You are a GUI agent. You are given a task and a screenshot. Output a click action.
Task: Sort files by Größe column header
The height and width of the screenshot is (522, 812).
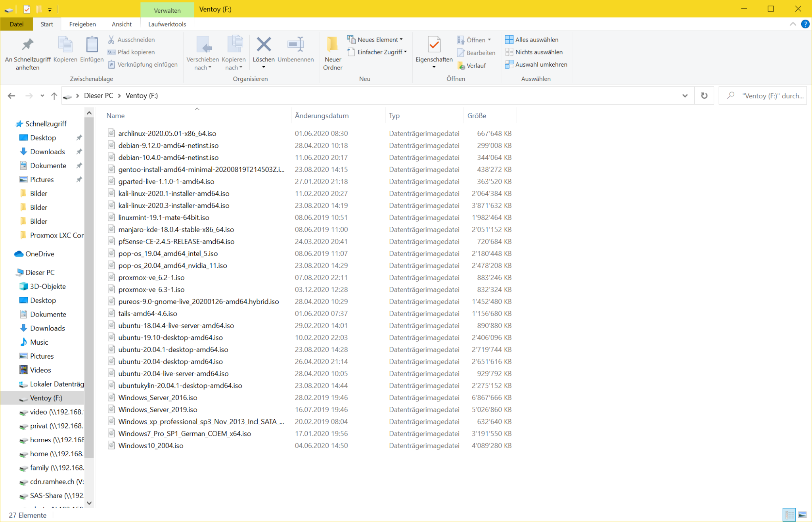pyautogui.click(x=477, y=115)
